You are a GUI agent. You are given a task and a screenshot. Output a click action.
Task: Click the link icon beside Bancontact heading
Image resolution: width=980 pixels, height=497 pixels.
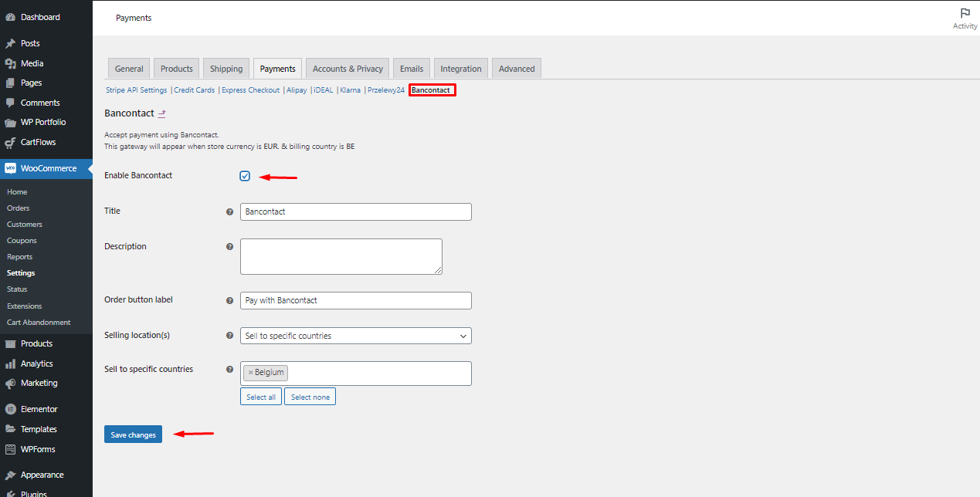point(162,113)
